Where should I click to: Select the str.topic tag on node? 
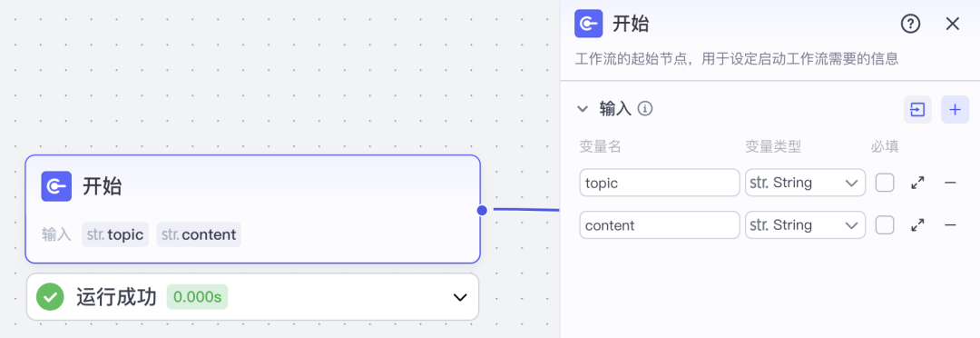[x=115, y=234]
